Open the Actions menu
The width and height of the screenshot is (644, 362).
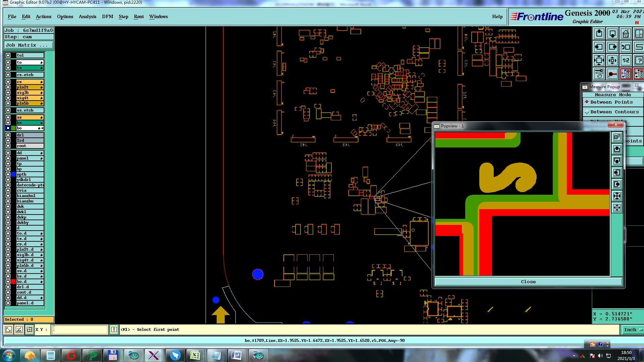(x=44, y=16)
